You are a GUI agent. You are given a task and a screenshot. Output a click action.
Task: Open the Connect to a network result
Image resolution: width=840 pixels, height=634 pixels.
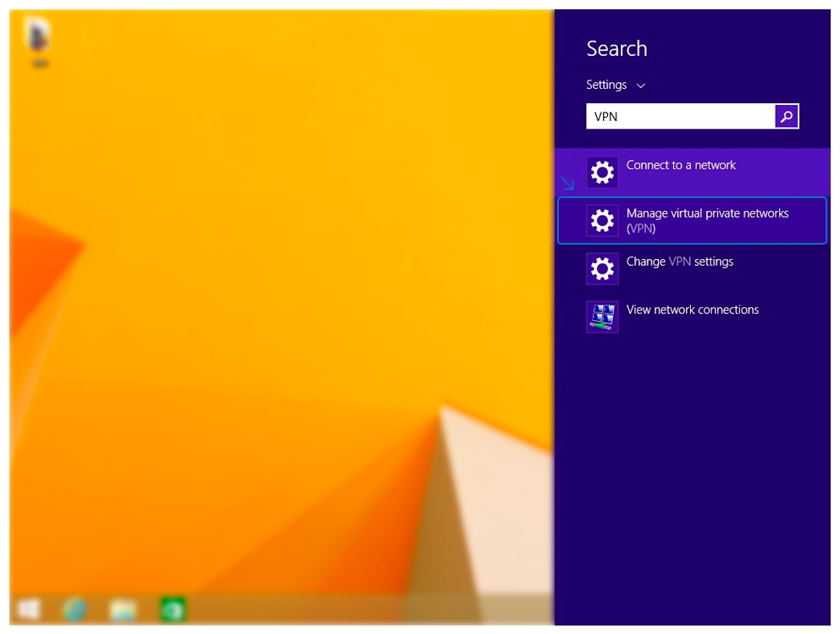[x=692, y=173]
